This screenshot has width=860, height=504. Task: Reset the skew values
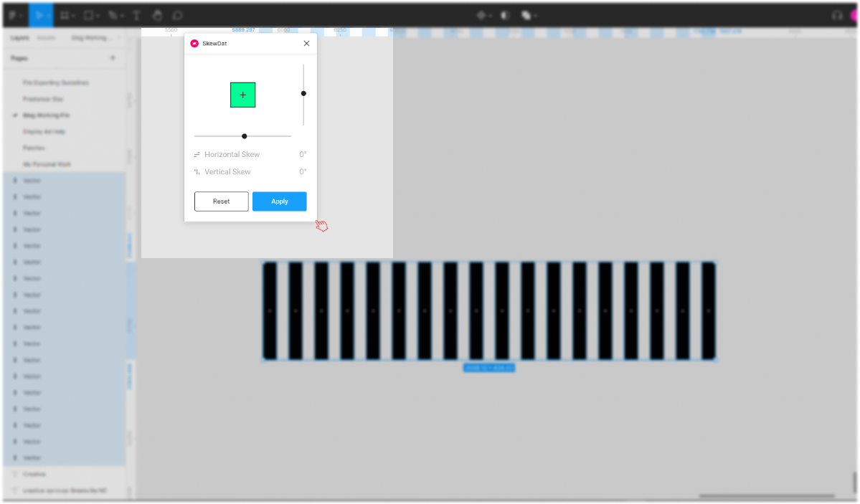[221, 201]
